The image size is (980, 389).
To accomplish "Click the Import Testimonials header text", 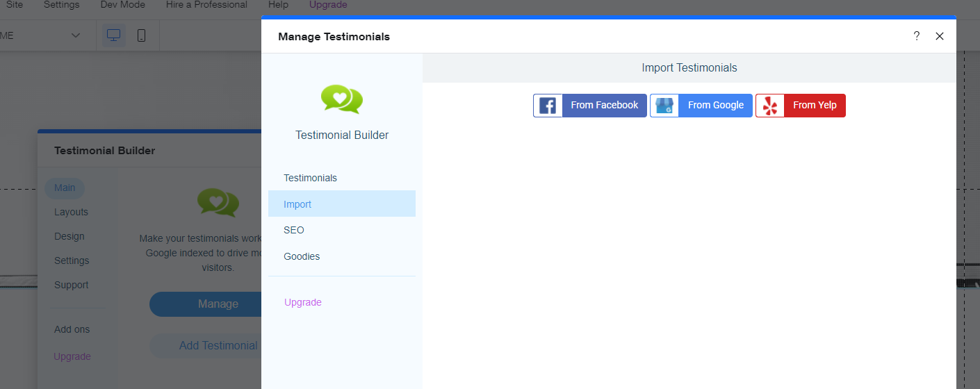I will coord(689,68).
